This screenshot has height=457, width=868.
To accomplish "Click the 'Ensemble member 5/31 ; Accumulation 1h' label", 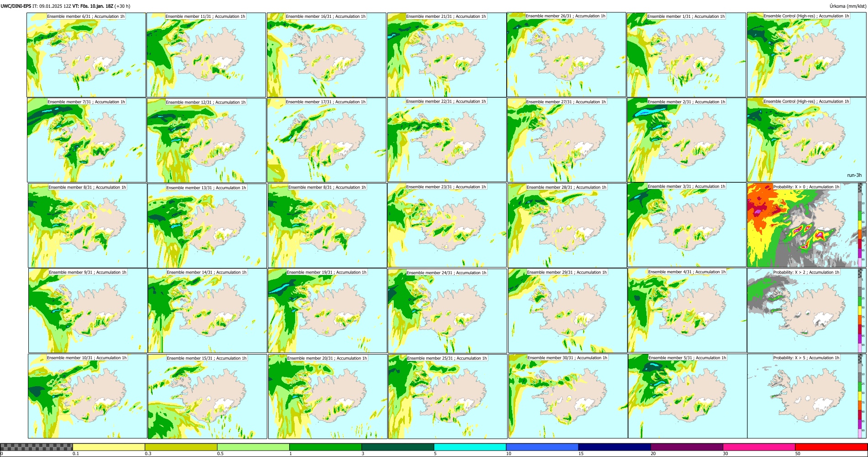I will tap(687, 358).
